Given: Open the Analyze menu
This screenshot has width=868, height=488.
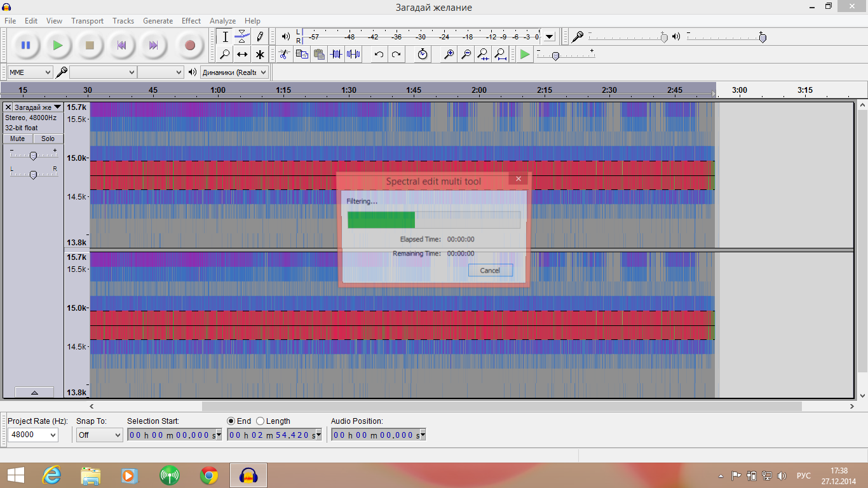Looking at the screenshot, I should coord(222,20).
